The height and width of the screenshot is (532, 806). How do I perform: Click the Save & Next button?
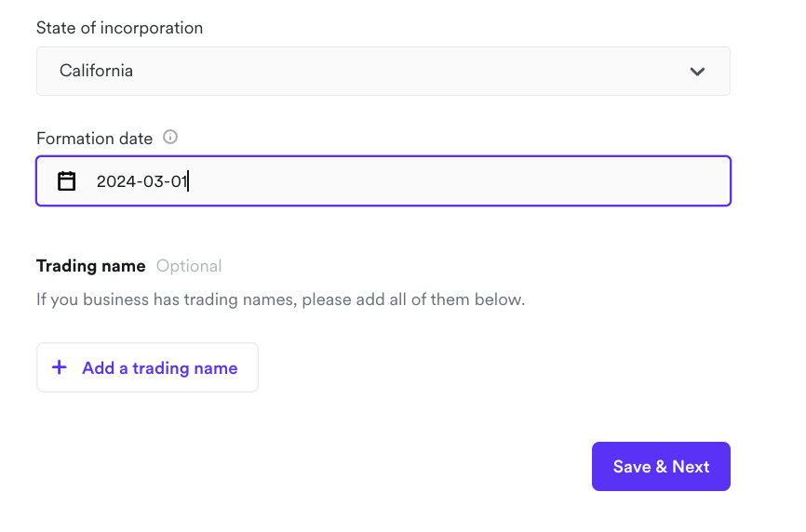point(661,467)
